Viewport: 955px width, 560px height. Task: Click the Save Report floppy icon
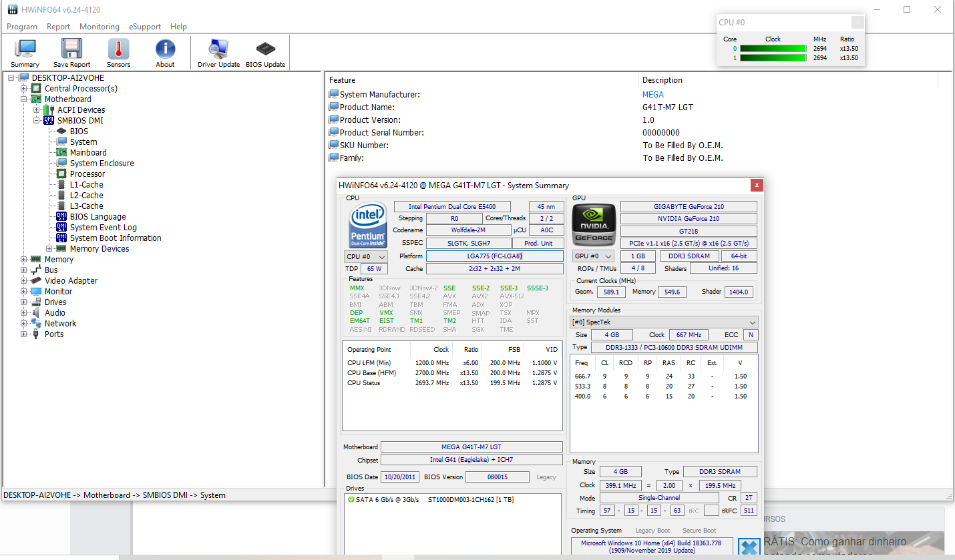(71, 53)
